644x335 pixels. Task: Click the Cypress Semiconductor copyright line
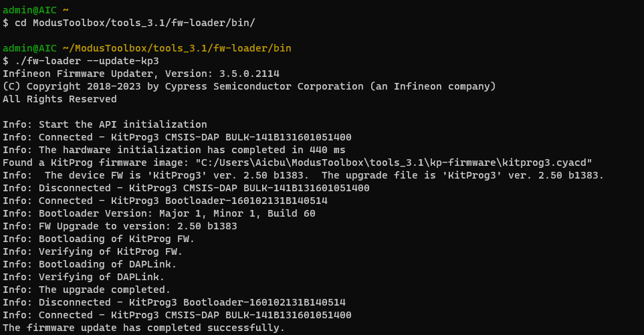tap(249, 86)
